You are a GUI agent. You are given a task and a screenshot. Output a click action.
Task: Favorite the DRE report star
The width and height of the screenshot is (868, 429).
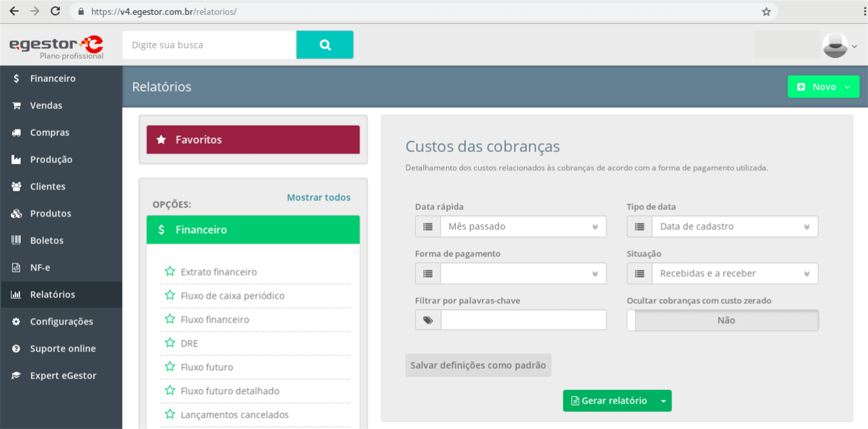tap(170, 343)
